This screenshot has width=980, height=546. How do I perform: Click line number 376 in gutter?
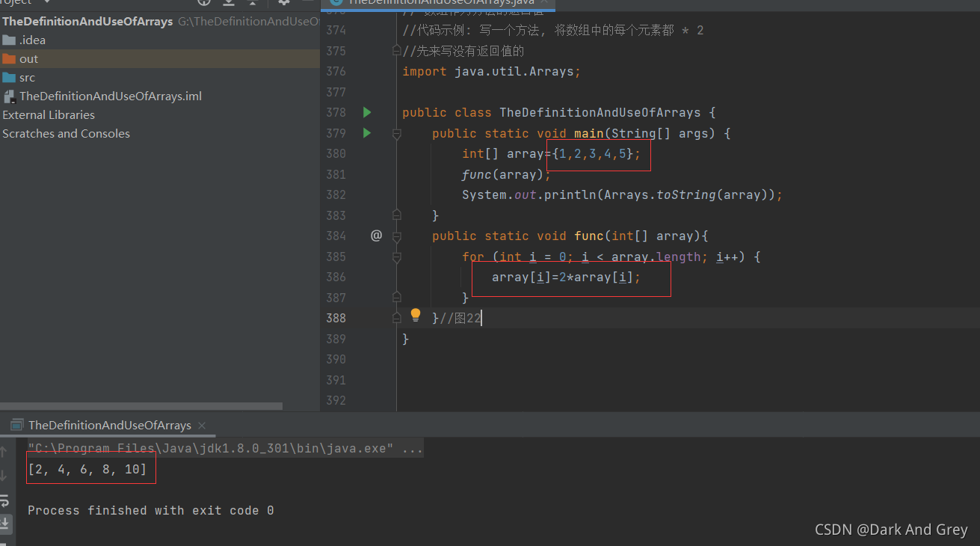(336, 71)
